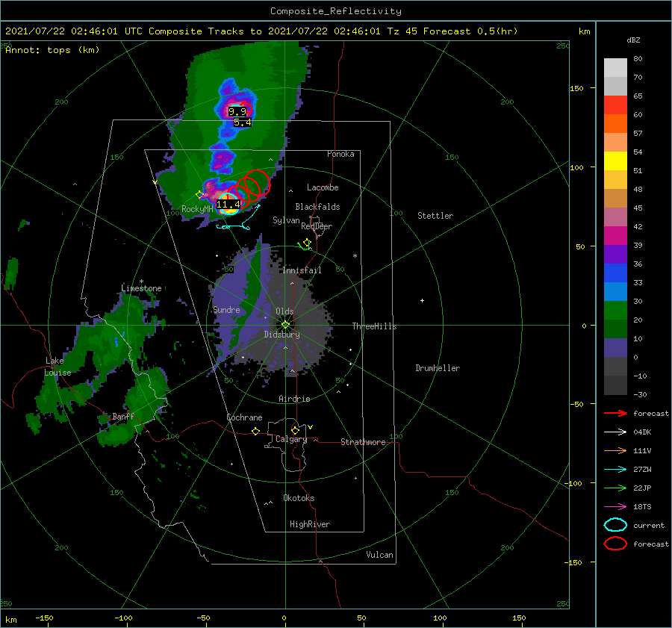Click the white 04DK track arrow
This screenshot has width=672, height=628.
pyautogui.click(x=615, y=432)
